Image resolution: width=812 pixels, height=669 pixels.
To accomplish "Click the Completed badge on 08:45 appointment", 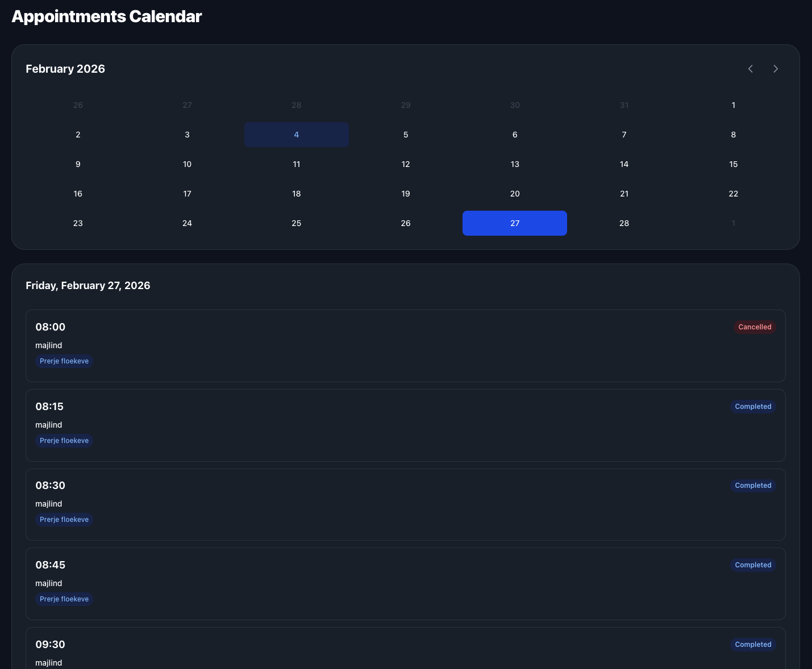I will (753, 565).
